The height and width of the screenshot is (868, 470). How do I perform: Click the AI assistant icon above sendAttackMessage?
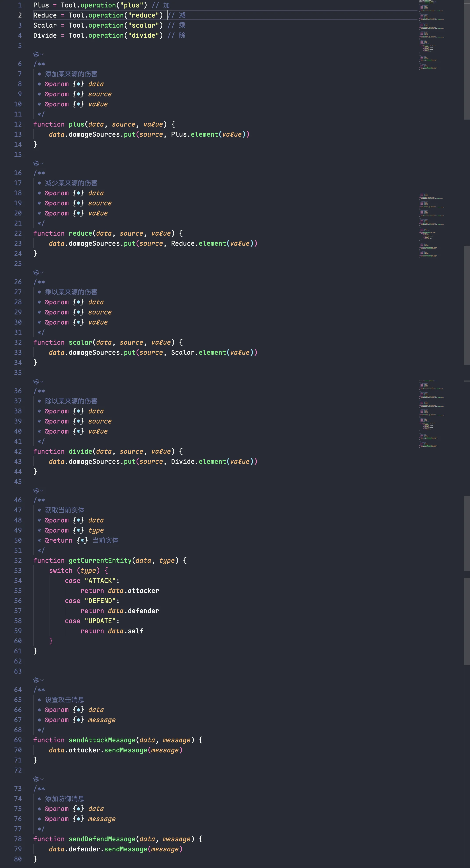pyautogui.click(x=36, y=680)
